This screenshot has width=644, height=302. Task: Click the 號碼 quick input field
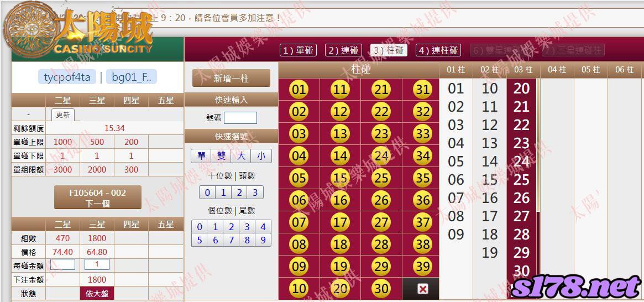point(240,118)
